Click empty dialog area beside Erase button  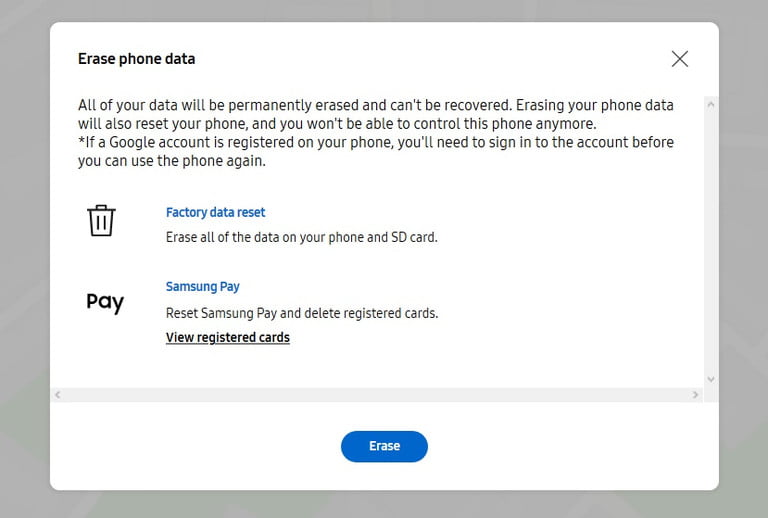coord(560,447)
